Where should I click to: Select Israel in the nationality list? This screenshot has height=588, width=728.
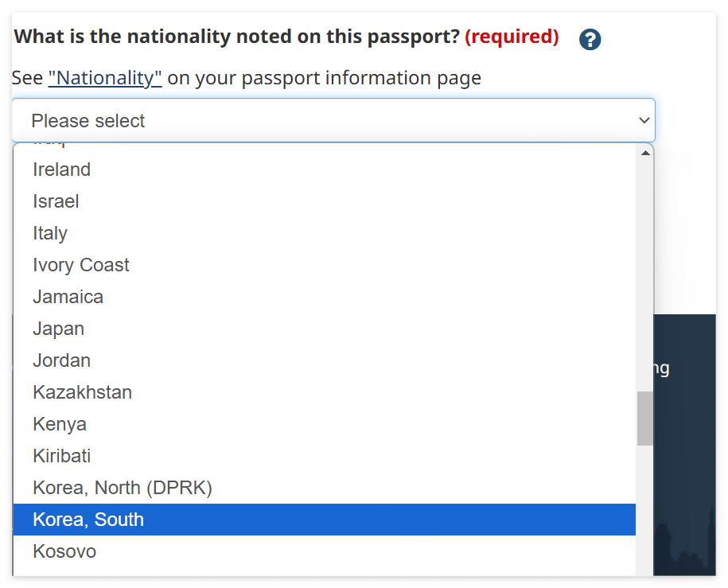click(56, 201)
